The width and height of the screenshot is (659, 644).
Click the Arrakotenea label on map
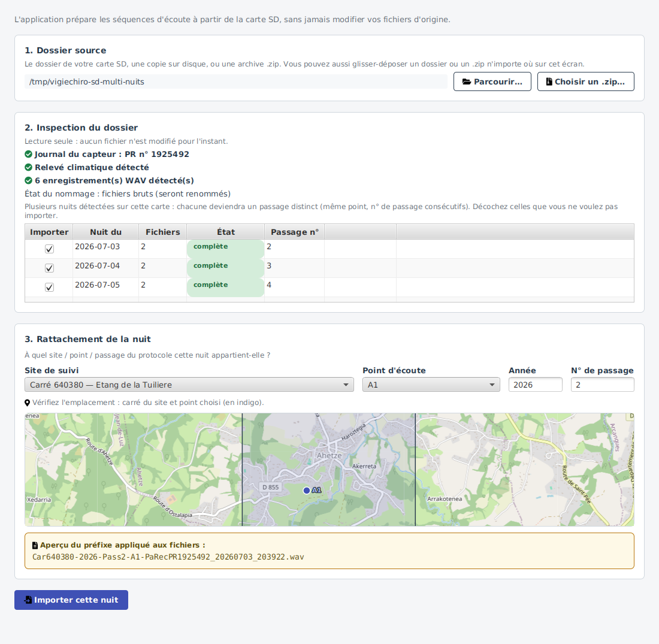(445, 499)
